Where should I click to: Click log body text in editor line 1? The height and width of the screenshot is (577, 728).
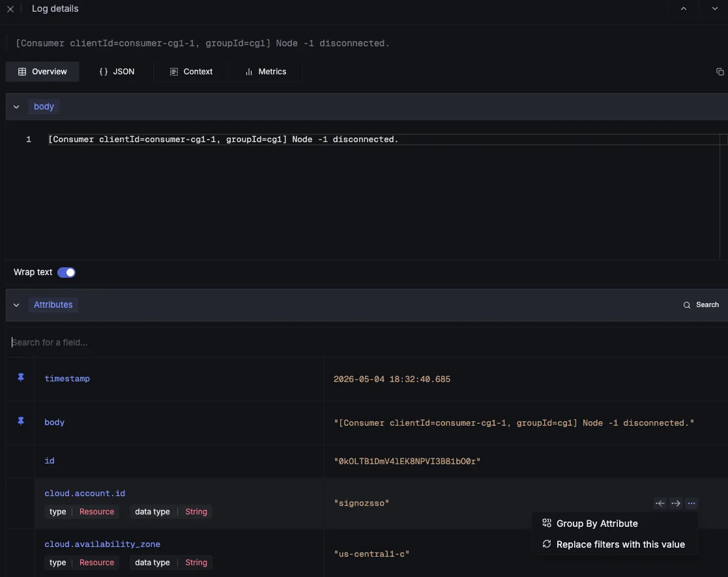(223, 140)
